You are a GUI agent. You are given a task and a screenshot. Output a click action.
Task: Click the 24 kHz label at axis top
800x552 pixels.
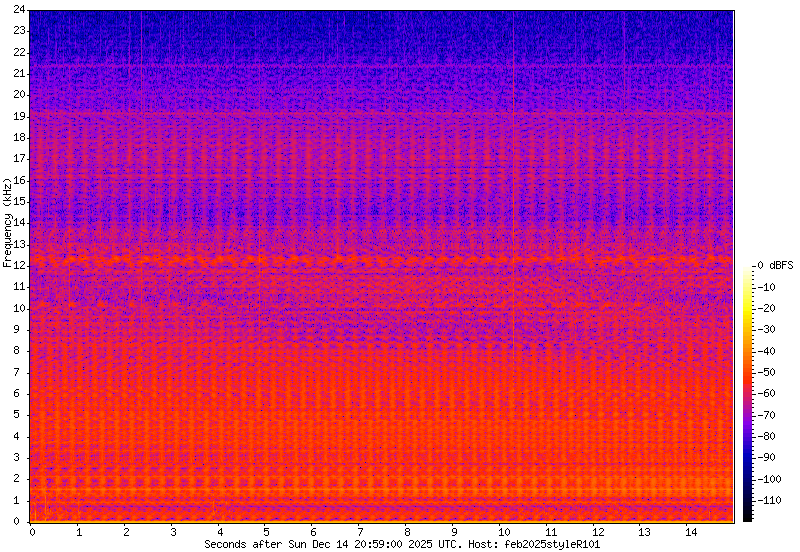tap(19, 10)
